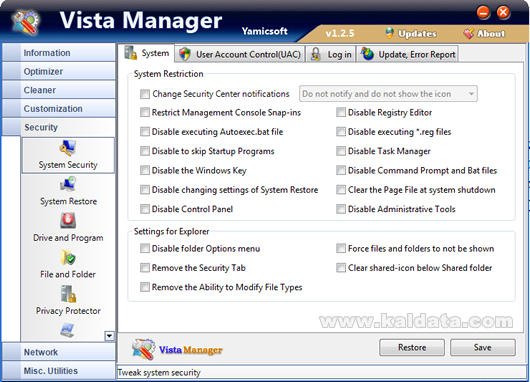Close the Vista Manager window
530x382 pixels.
click(503, 13)
